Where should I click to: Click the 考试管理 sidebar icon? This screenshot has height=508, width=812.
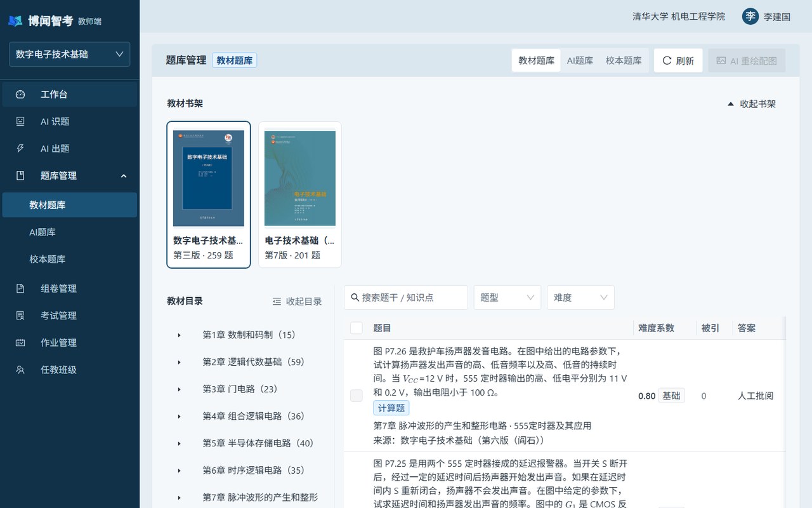(20, 316)
